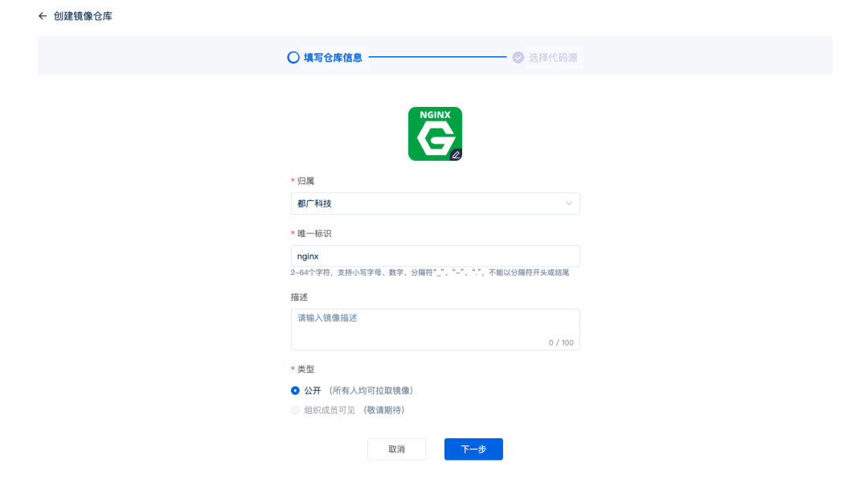Viewport: 868px width, 492px height.
Task: Open the 选择代码源 step label
Action: 552,58
